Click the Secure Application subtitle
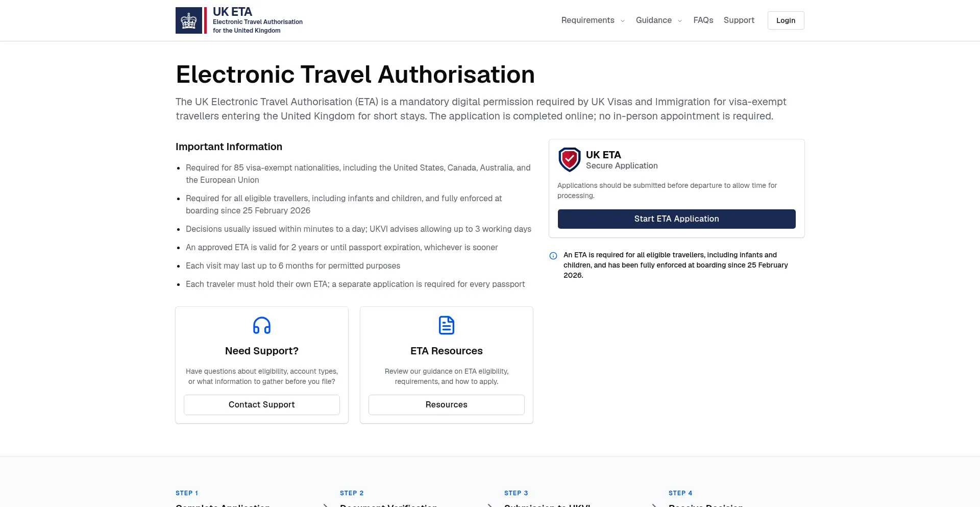This screenshot has width=980, height=507. coord(622,166)
